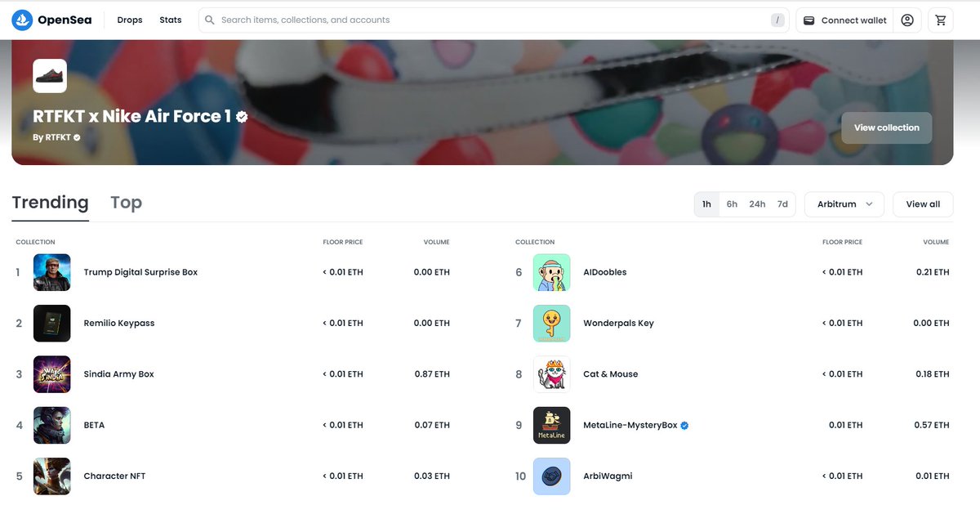Image resolution: width=980 pixels, height=514 pixels.
Task: Click the Cat & Mouse collection thumbnail
Action: click(x=551, y=373)
